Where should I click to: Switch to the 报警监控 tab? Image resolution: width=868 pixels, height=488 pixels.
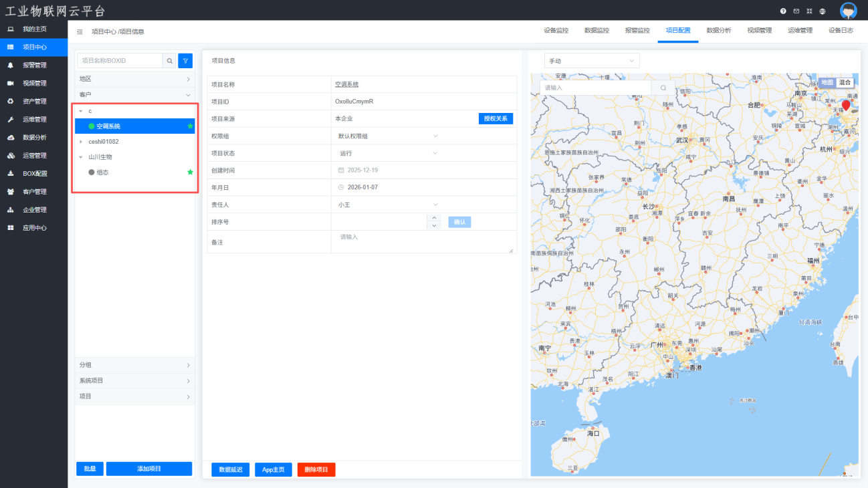tap(637, 31)
